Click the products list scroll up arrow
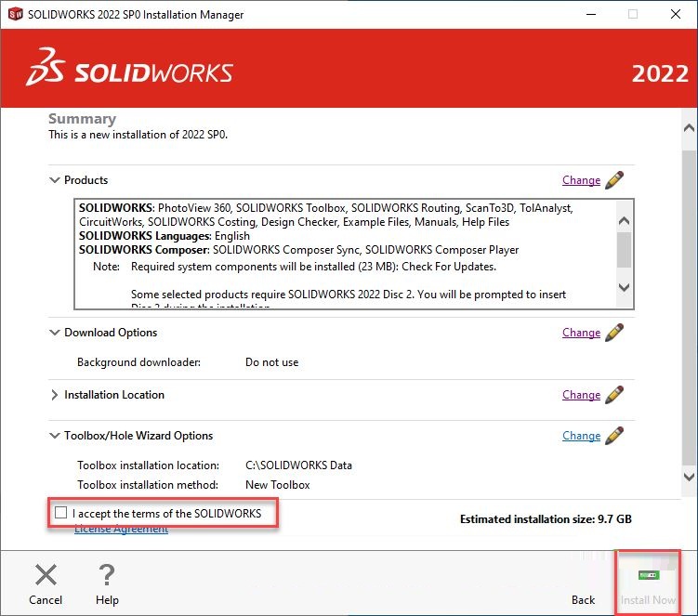Screen dimensions: 698x616 point(624,221)
